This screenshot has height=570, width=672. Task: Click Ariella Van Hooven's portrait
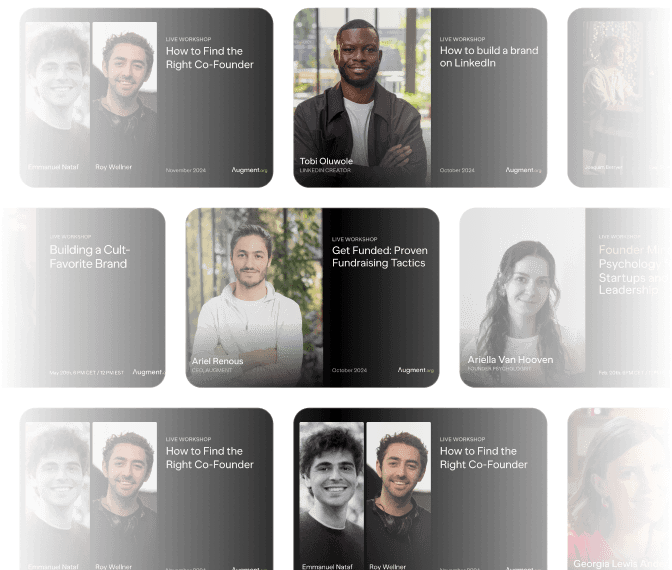coord(522,297)
